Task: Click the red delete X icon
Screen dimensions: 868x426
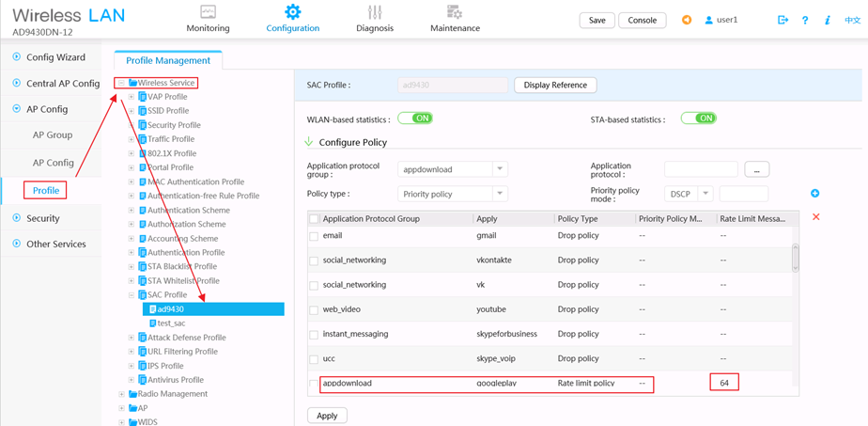Action: (815, 217)
